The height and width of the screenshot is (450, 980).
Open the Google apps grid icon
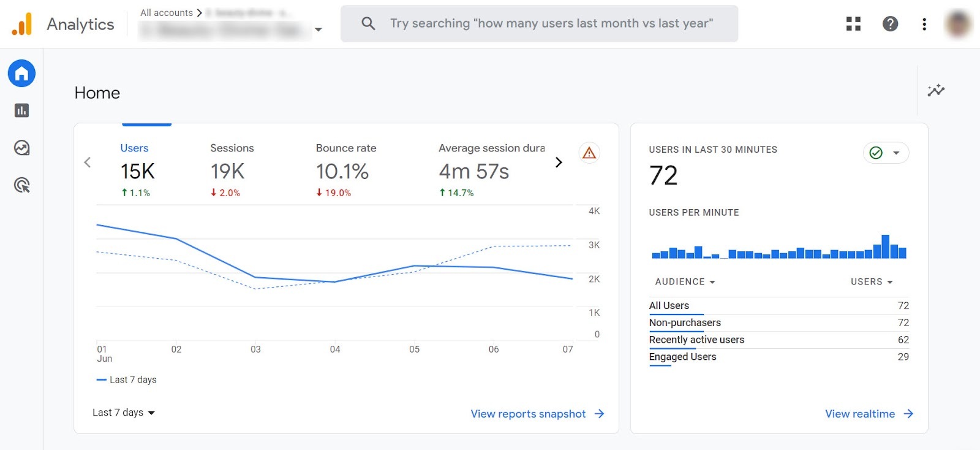pyautogui.click(x=853, y=24)
